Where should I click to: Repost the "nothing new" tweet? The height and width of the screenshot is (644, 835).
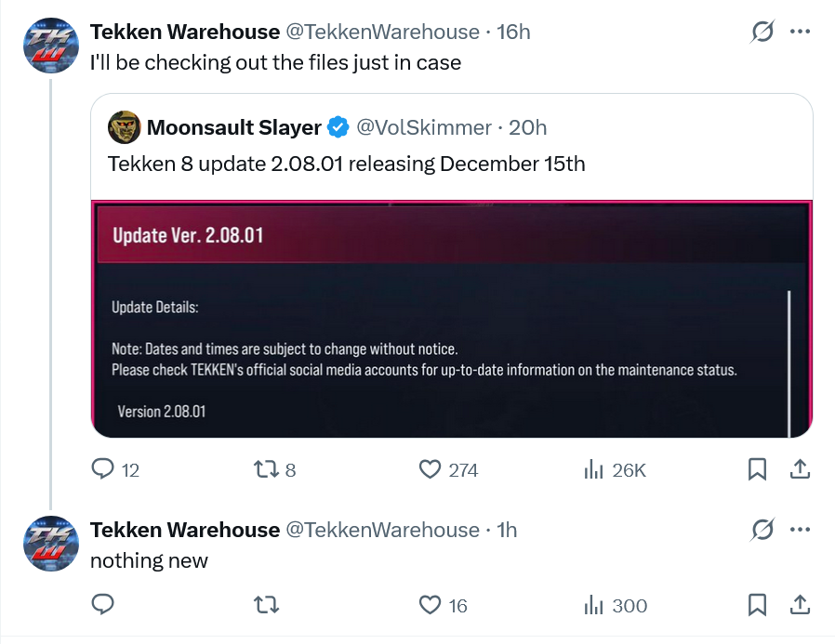(x=266, y=605)
